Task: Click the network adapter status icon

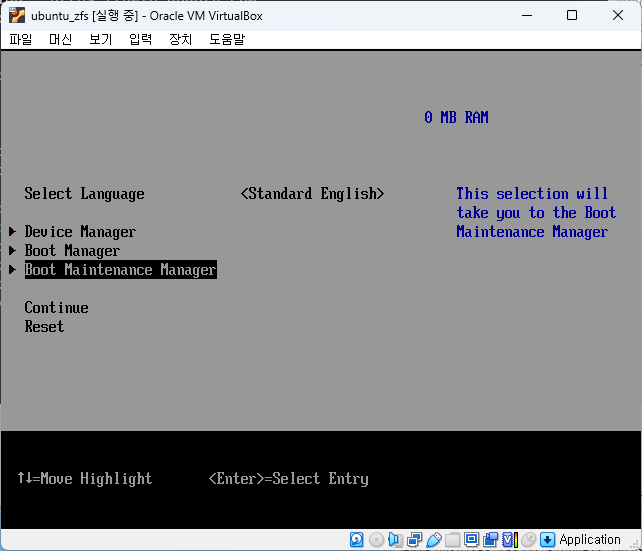Action: click(x=414, y=539)
